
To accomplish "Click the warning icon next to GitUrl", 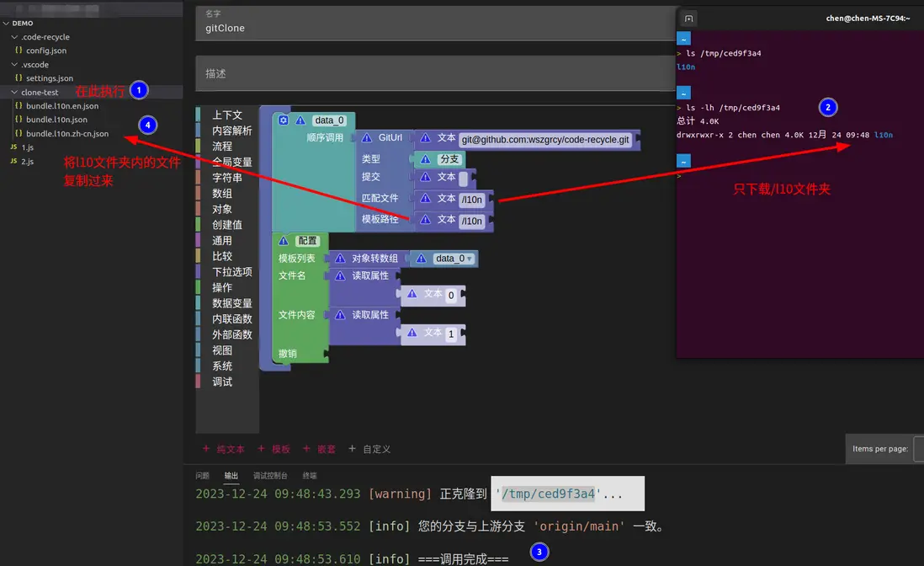I will coord(367,137).
